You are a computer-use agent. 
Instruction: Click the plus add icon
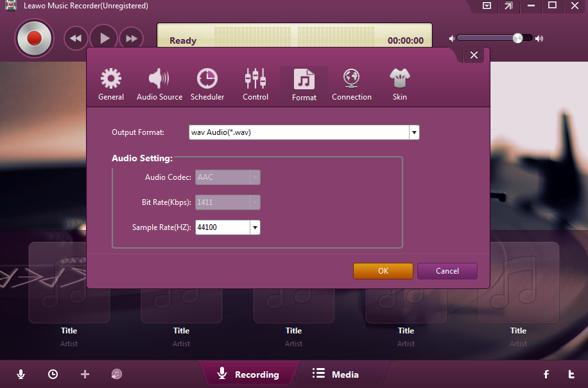coord(85,374)
